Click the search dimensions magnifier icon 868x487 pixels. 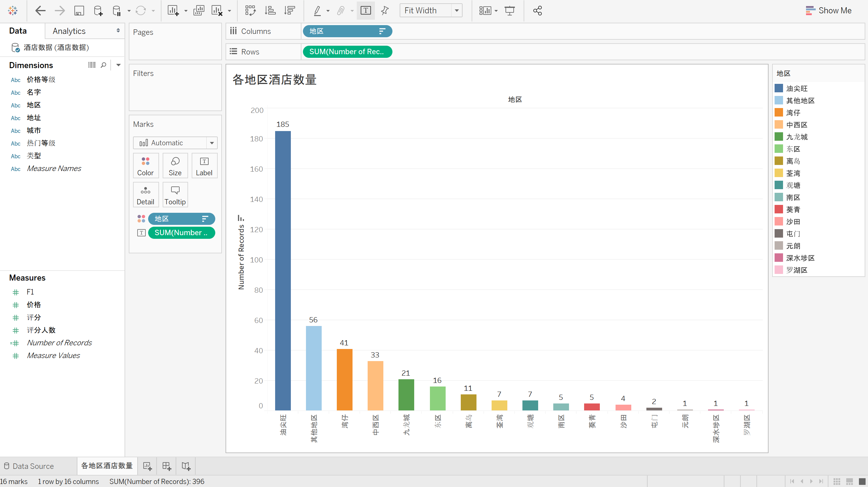point(103,65)
